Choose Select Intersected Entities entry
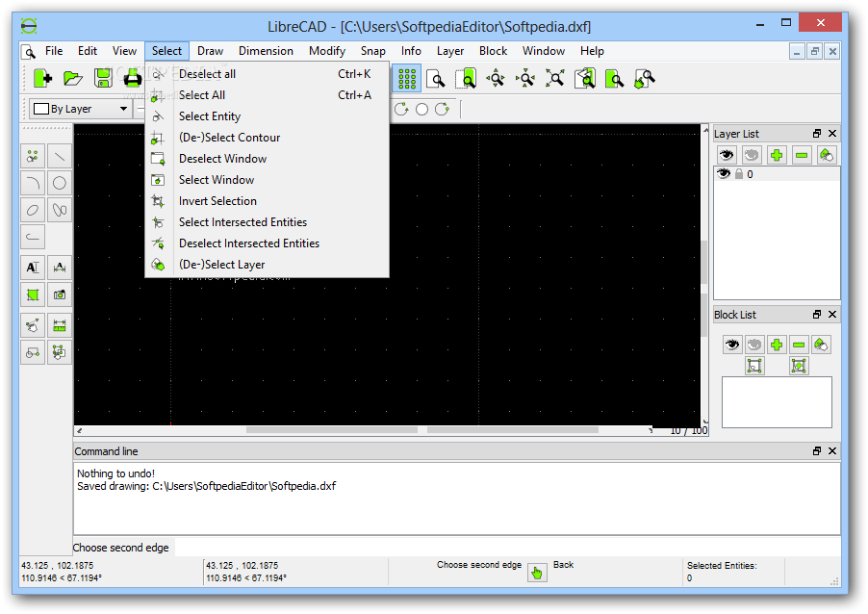Viewport: 868px width, 614px height. coord(267,222)
